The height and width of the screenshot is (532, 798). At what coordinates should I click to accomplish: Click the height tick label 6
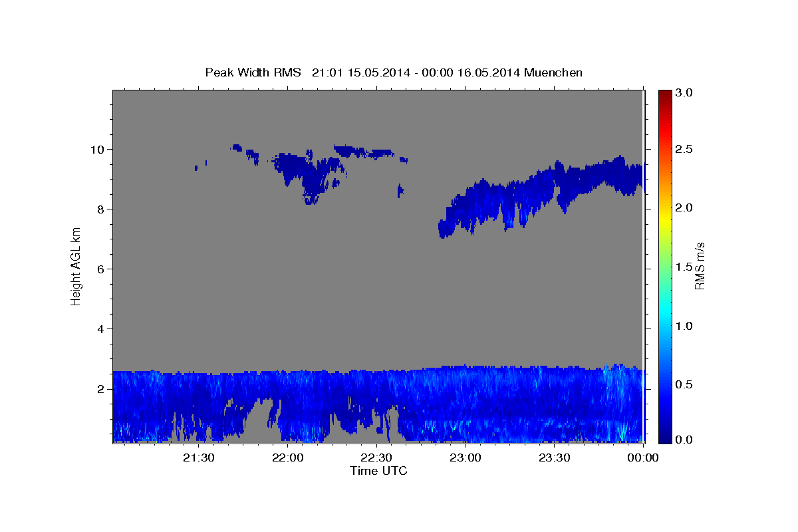click(99, 269)
